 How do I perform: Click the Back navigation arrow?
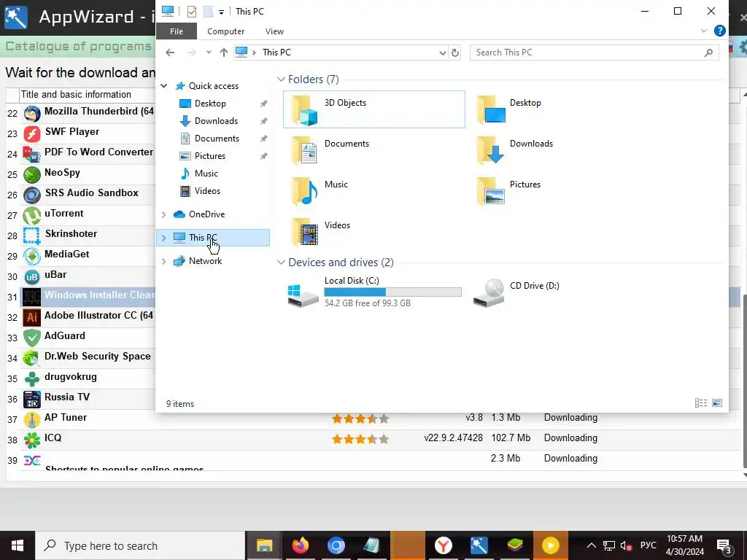coord(170,52)
